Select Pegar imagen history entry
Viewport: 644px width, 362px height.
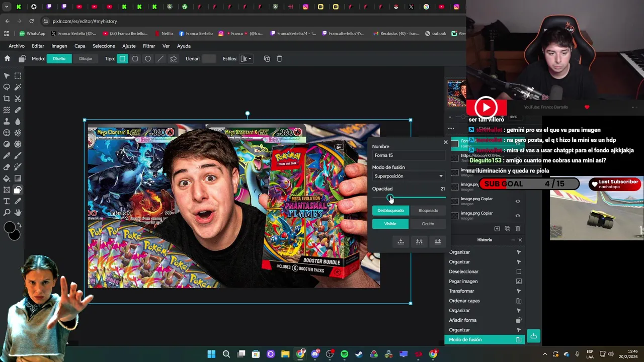pos(485,281)
